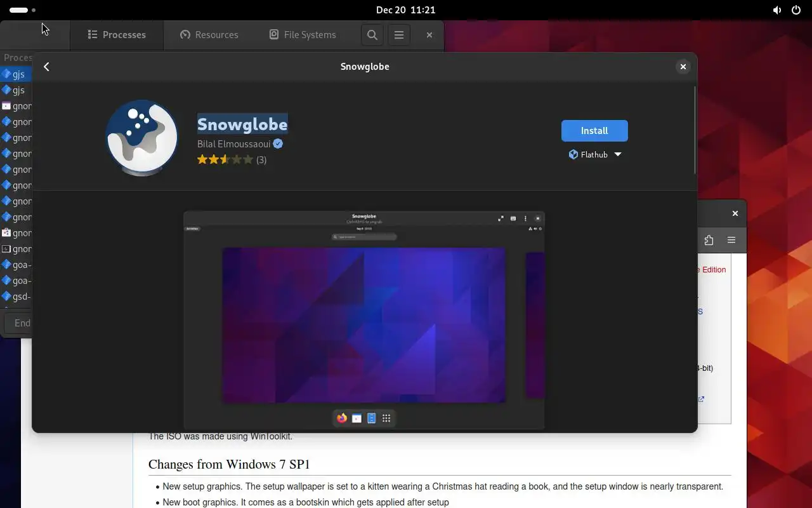
Task: Select the highlighted gjs process row
Action: pos(16,74)
